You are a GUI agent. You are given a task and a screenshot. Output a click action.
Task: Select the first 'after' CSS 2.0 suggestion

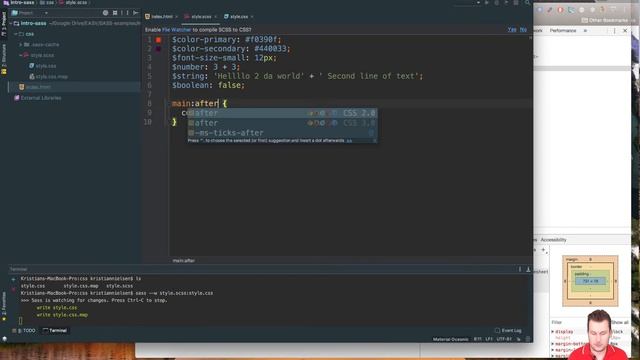[282, 113]
